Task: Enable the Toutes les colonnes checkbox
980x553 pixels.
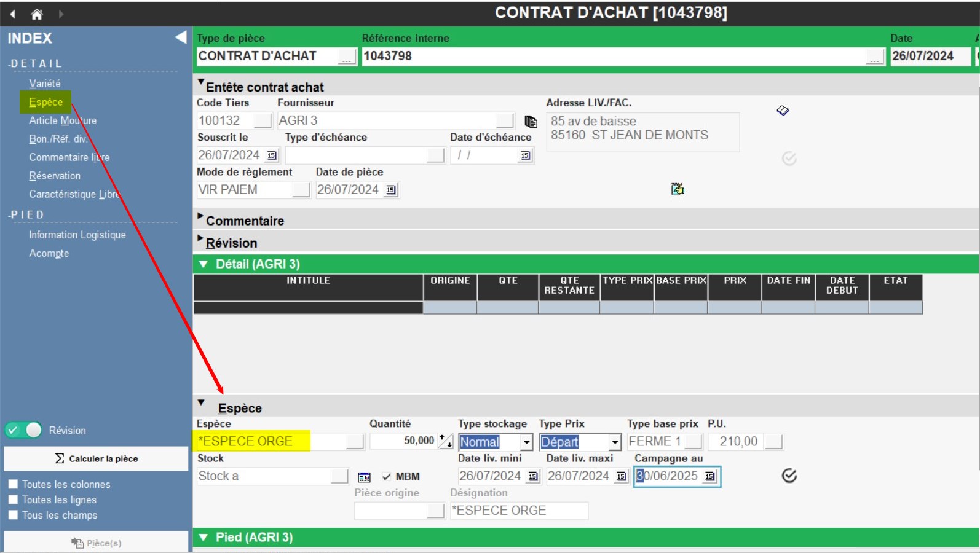Action: pos(13,484)
